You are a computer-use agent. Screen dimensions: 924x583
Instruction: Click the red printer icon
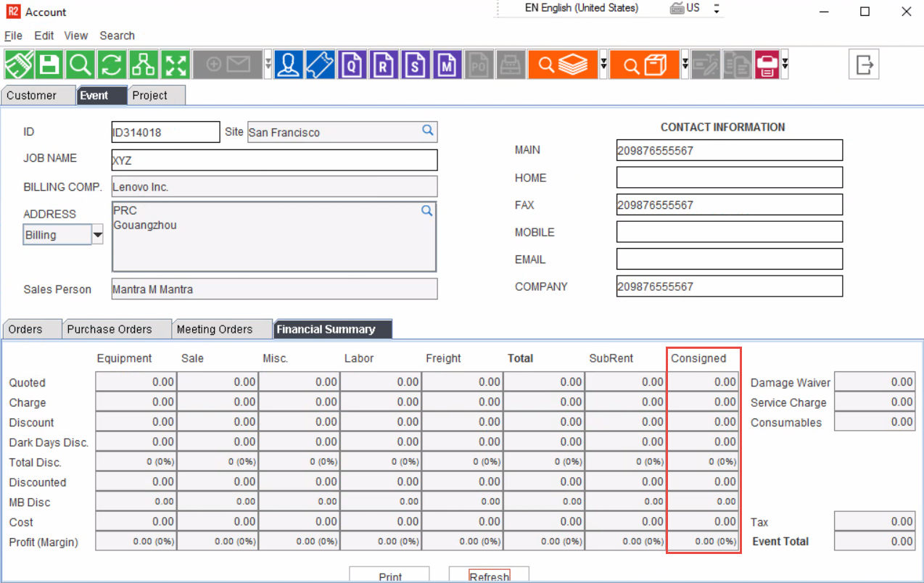[766, 65]
